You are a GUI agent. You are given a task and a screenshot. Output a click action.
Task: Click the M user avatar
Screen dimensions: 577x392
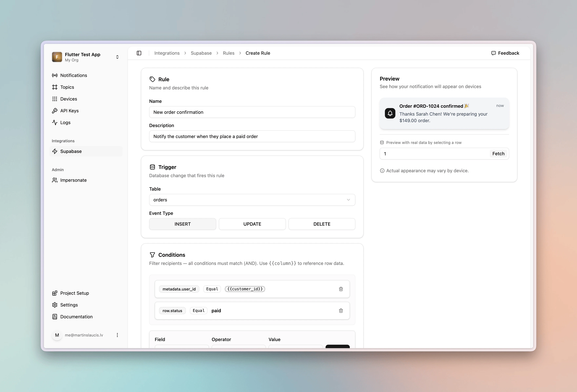57,335
